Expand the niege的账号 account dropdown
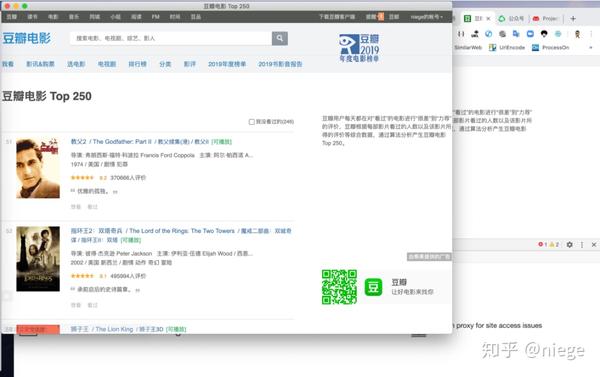The height and width of the screenshot is (377, 600). pyautogui.click(x=427, y=17)
